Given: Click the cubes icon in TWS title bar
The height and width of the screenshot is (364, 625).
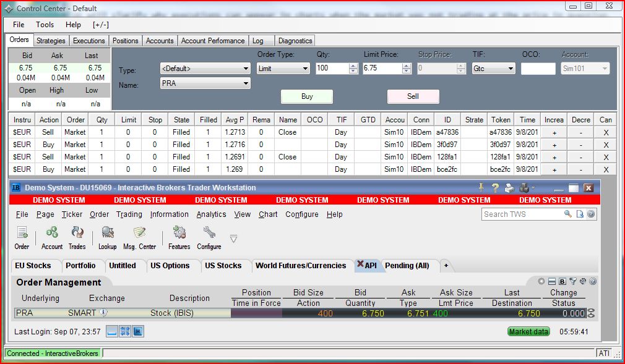Looking at the screenshot, I should pos(524,188).
